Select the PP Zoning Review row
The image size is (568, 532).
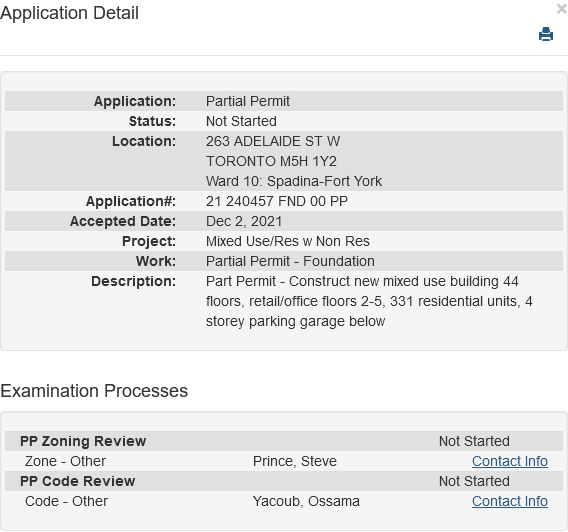(x=284, y=441)
